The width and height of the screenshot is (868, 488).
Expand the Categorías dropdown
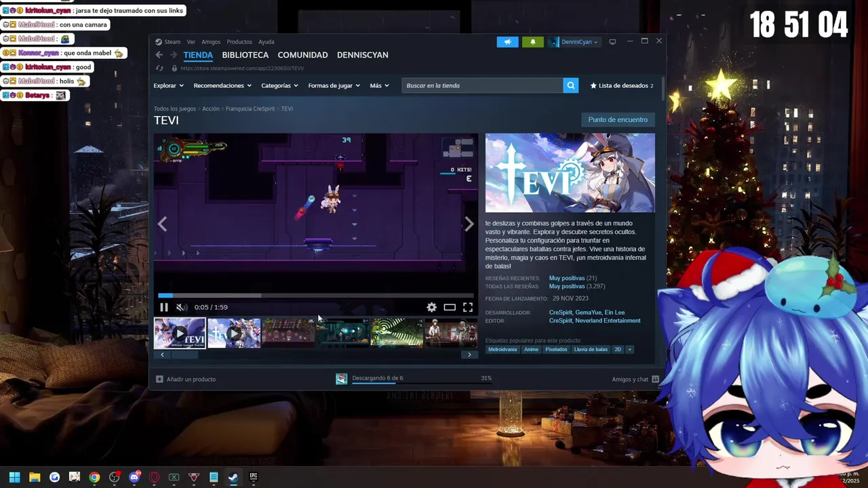tap(279, 85)
